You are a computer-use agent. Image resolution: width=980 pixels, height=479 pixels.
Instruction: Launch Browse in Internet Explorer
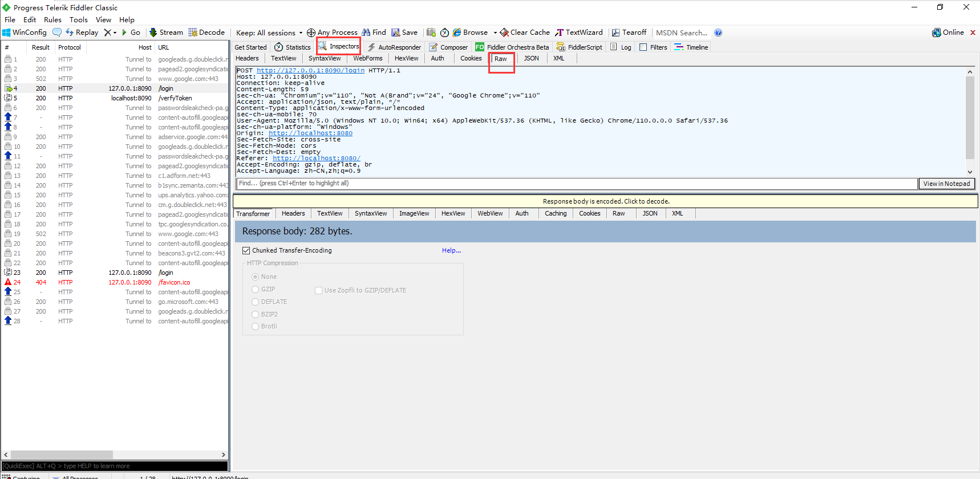click(x=470, y=33)
